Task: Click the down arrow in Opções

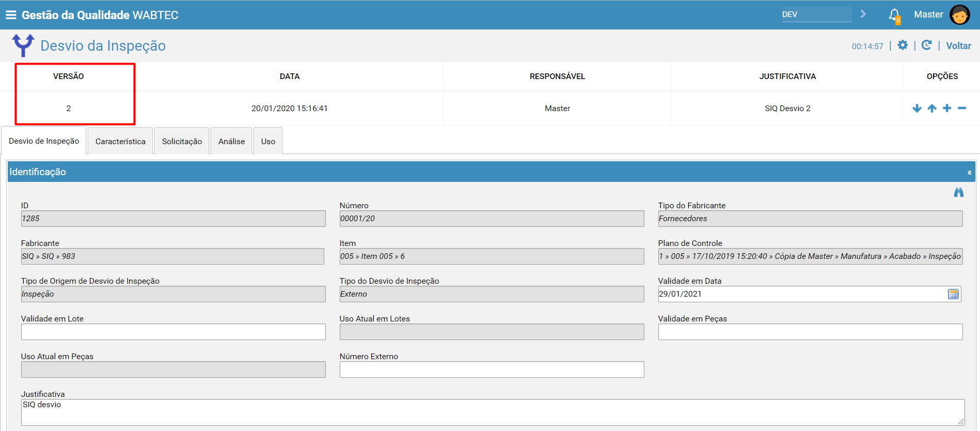Action: (917, 108)
